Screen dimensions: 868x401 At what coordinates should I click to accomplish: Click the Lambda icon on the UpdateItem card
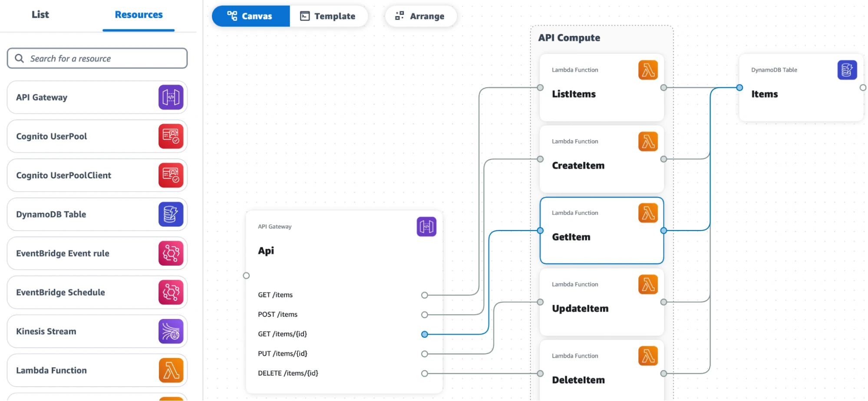tap(648, 285)
